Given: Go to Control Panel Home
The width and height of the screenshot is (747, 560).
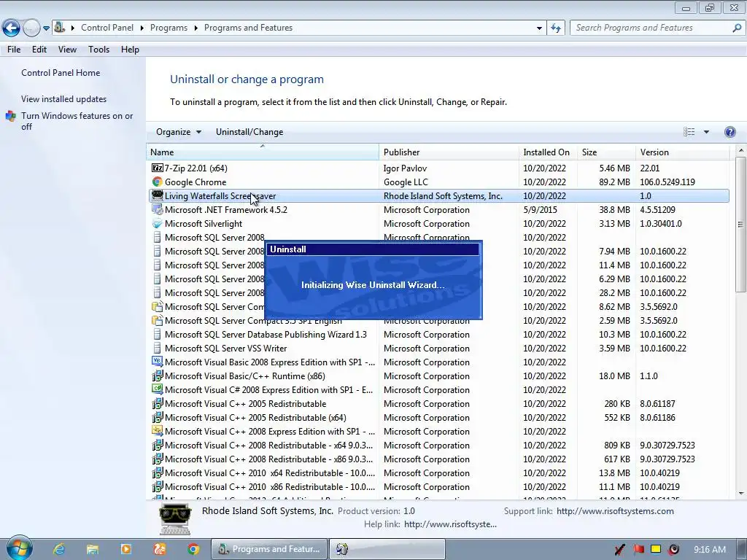Looking at the screenshot, I should click(x=61, y=73).
